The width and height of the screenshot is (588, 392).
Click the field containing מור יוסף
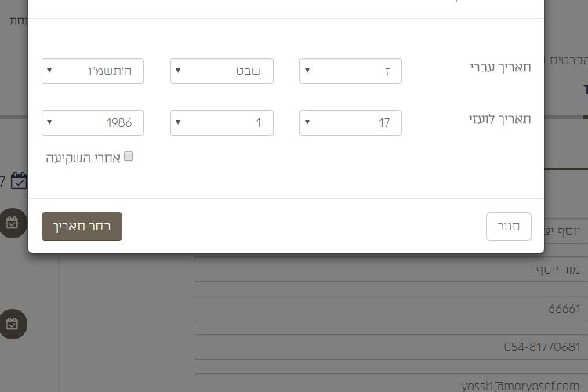click(390, 270)
